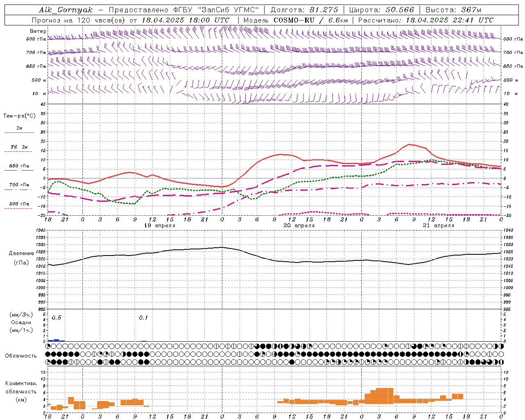525x420 pixels.
Task: Select the 'Долгота: 81.275' header field
Action: click(304, 10)
